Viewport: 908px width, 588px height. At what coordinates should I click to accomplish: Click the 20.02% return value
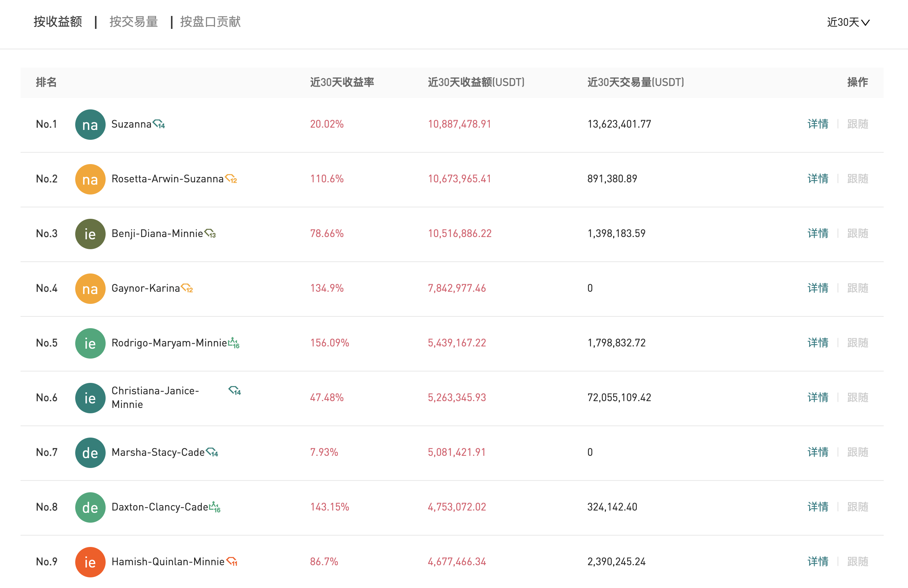(327, 124)
